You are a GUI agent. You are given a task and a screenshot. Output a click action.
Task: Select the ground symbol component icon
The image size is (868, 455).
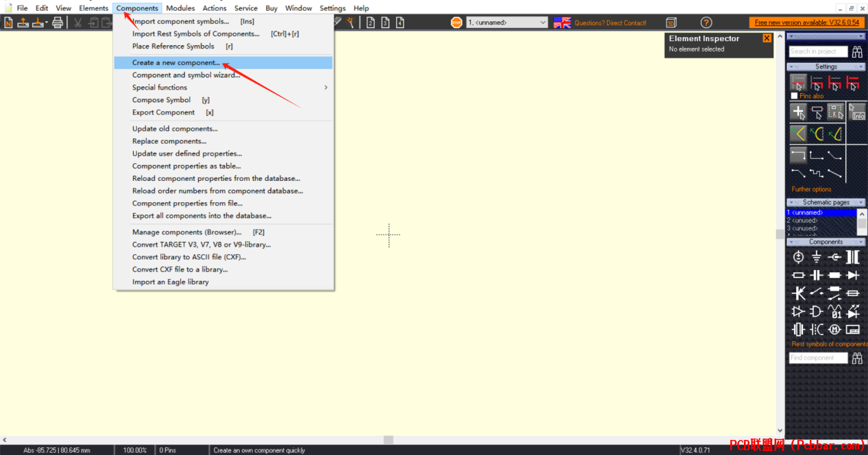(817, 257)
